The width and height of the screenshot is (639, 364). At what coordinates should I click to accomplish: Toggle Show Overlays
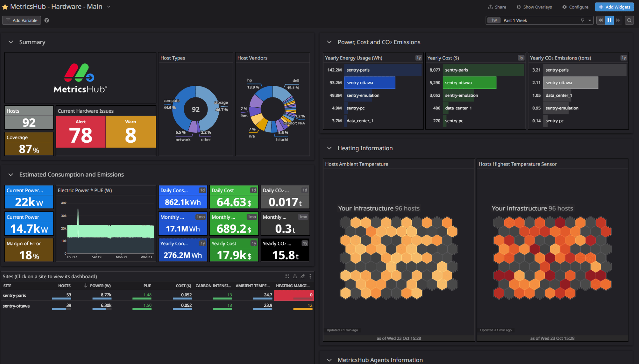click(x=534, y=7)
